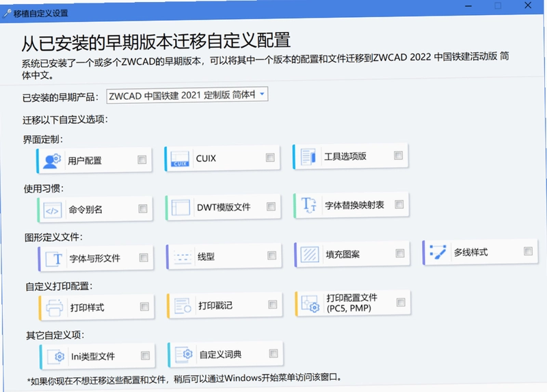Image resolution: width=547 pixels, height=392 pixels.
Task: Click the 字体与形文件 card label
Action: (x=95, y=259)
